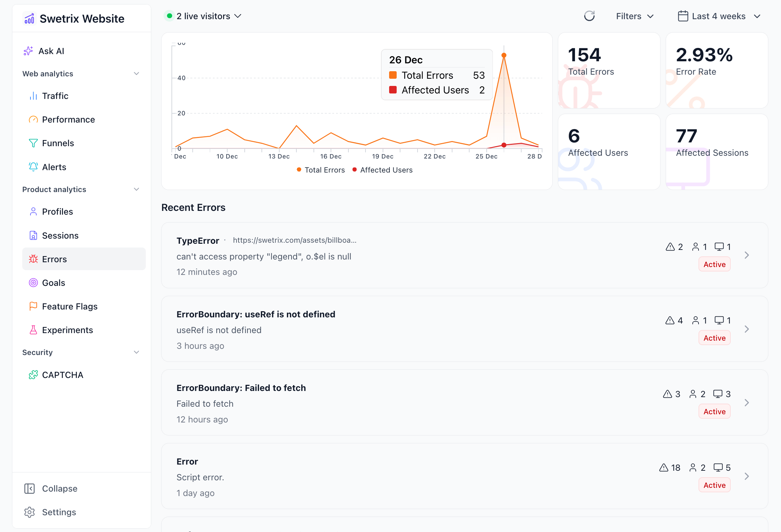Open the TypeError asset URL link
Viewport: 781px width, 532px height.
pos(295,240)
